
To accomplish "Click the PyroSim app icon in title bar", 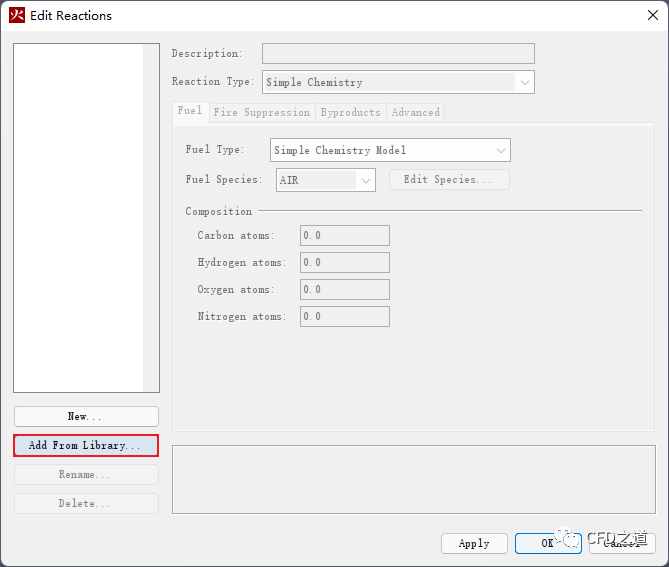I will pyautogui.click(x=17, y=15).
